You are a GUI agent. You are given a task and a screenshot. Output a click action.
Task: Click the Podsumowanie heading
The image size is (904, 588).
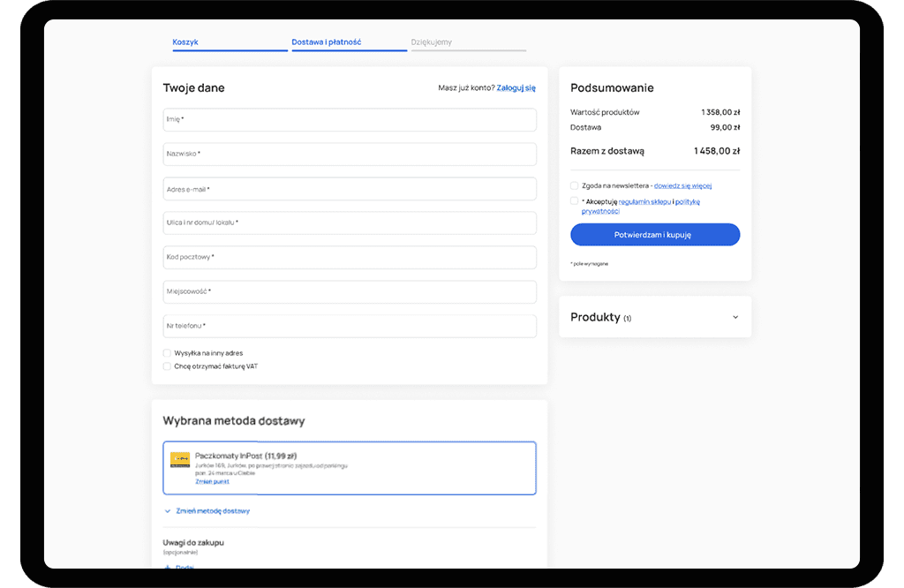pyautogui.click(x=612, y=87)
